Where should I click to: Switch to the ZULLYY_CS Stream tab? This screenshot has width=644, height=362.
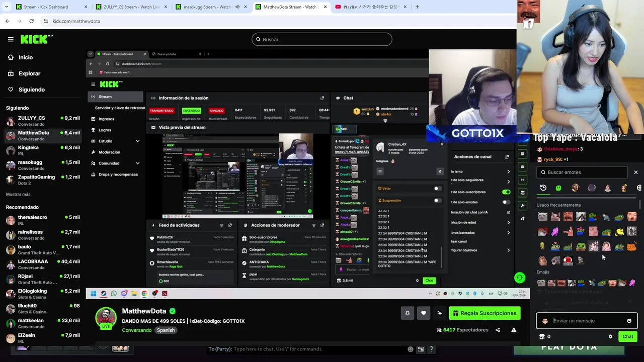pos(131,7)
